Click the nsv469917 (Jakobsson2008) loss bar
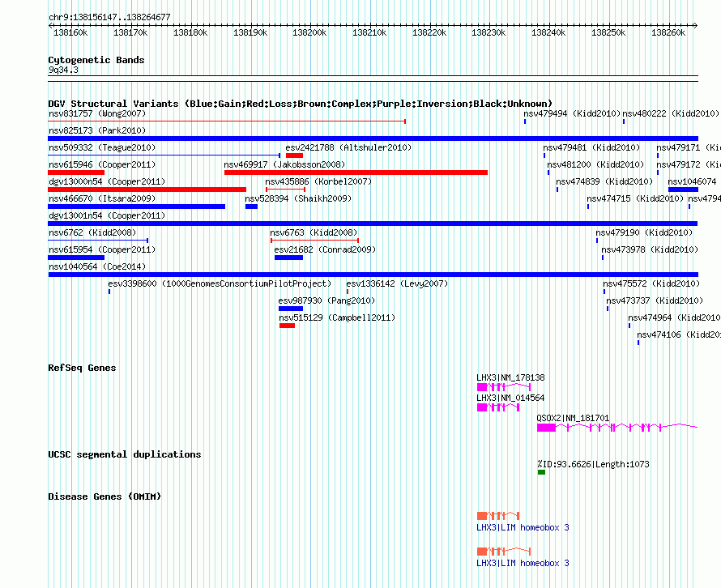The width and height of the screenshot is (721, 588). (356, 173)
